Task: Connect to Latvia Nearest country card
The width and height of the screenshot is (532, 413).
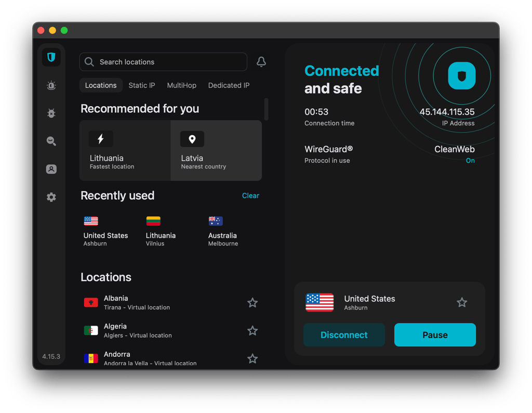Action: 216,150
